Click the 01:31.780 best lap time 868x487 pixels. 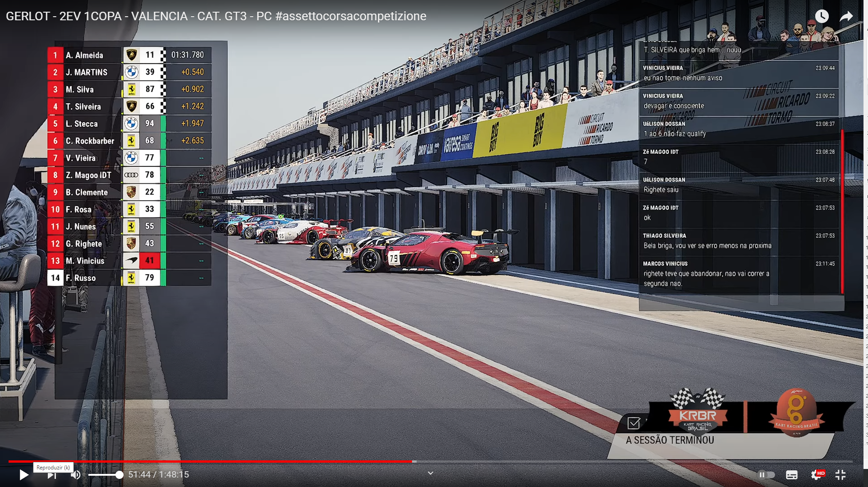coord(188,55)
